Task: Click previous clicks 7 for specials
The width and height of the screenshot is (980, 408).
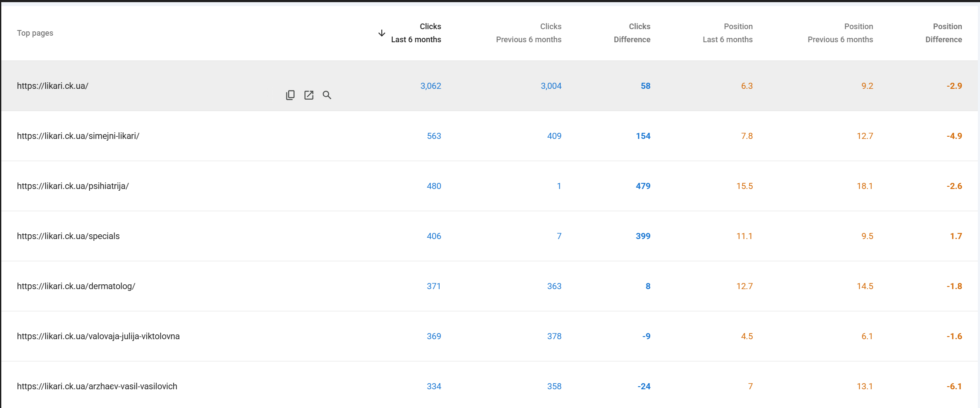Action: 559,236
